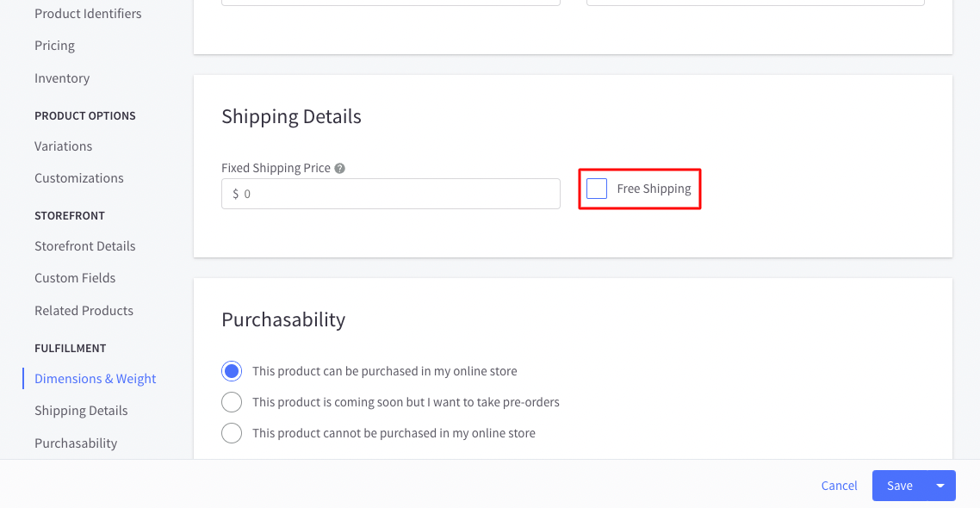This screenshot has width=980, height=508.
Task: Click the Fixed Shipping Price input field
Action: 391,194
